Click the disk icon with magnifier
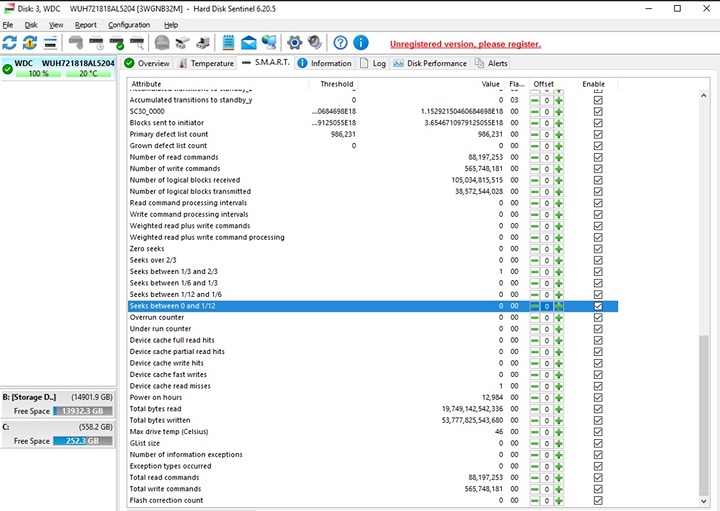The height and width of the screenshot is (511, 720). click(137, 43)
